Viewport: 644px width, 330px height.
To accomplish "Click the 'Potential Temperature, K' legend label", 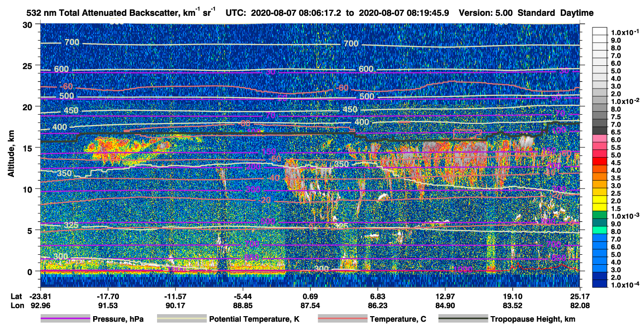I will 254,320.
